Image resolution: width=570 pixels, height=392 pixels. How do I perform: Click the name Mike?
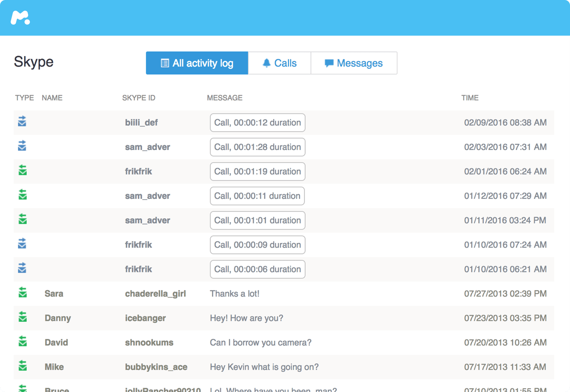point(54,367)
